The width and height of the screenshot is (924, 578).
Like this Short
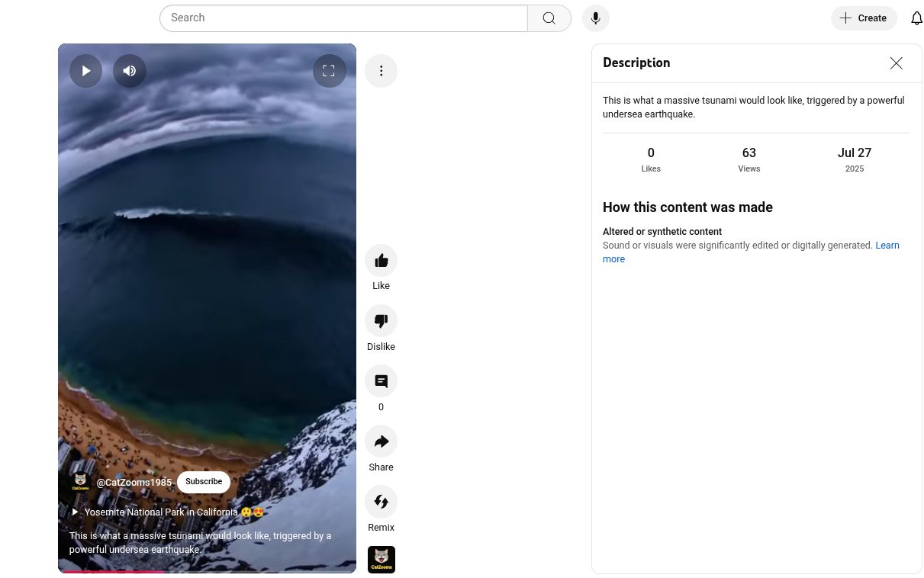coord(381,261)
